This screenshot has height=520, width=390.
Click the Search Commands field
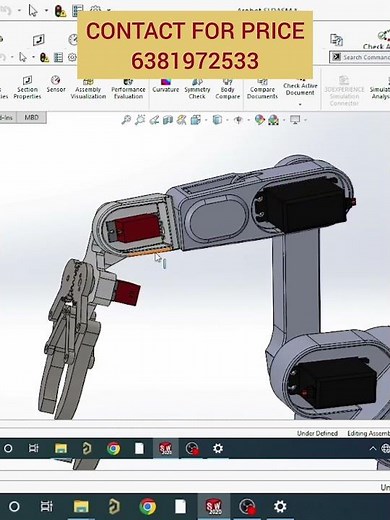[360, 57]
